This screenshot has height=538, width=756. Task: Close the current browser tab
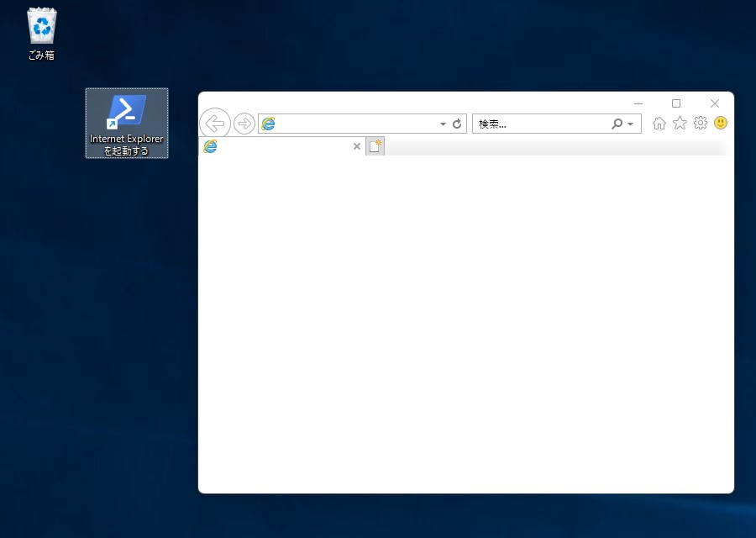click(x=356, y=145)
